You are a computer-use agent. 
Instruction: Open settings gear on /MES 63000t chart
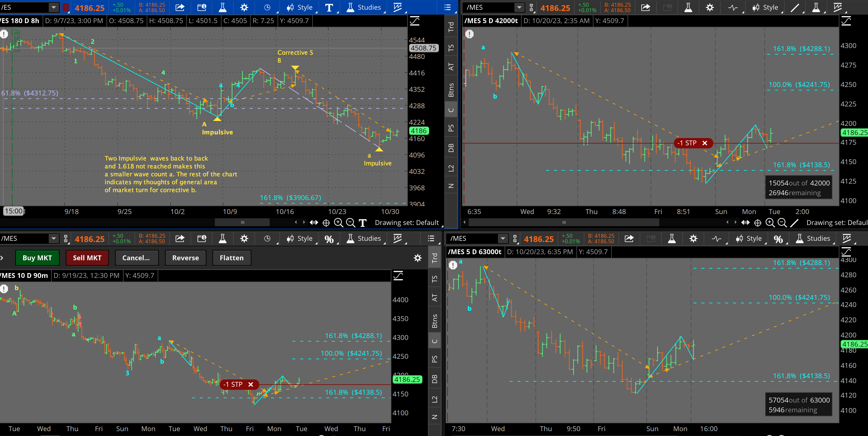pyautogui.click(x=693, y=239)
